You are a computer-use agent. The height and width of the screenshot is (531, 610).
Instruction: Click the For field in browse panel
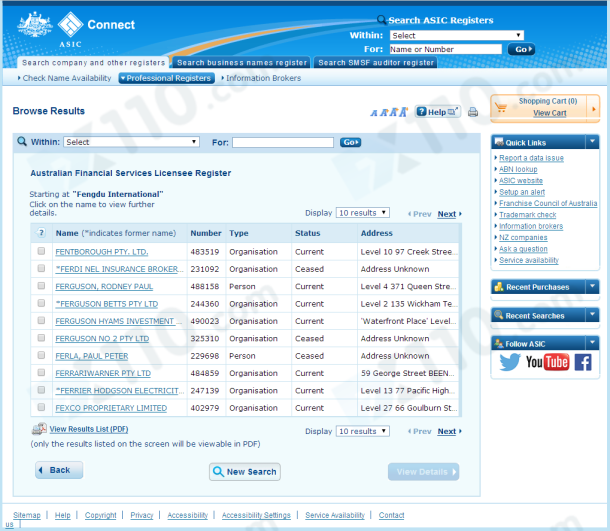(283, 142)
